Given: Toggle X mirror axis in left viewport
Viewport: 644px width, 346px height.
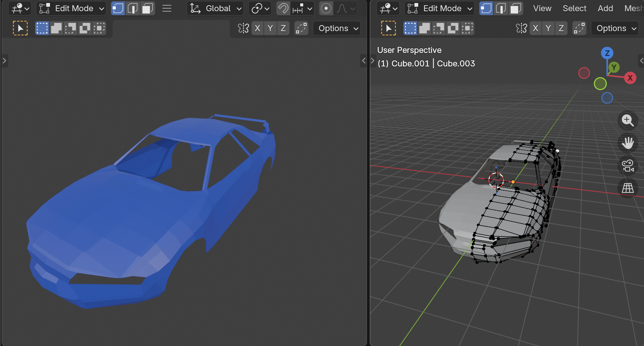Looking at the screenshot, I should (x=257, y=28).
